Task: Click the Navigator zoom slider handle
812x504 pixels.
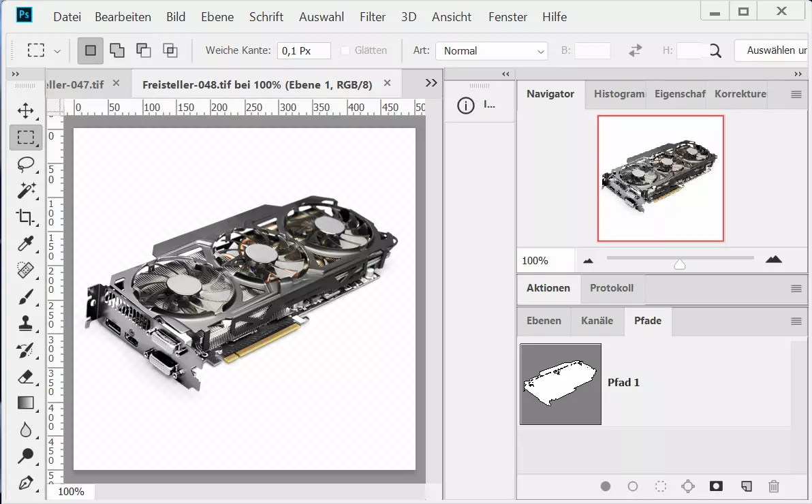Action: (x=679, y=264)
